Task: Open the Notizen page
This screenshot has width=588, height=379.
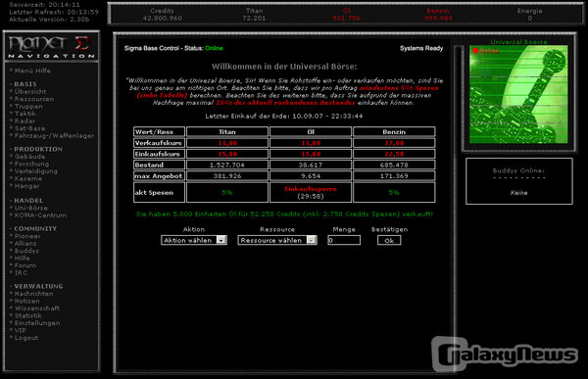Action: click(x=27, y=301)
